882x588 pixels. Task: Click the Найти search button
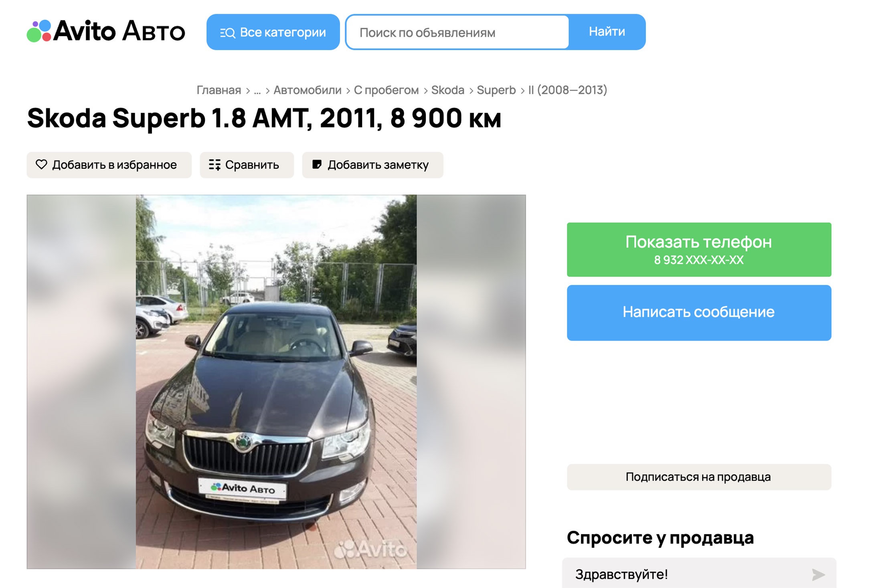(x=607, y=32)
